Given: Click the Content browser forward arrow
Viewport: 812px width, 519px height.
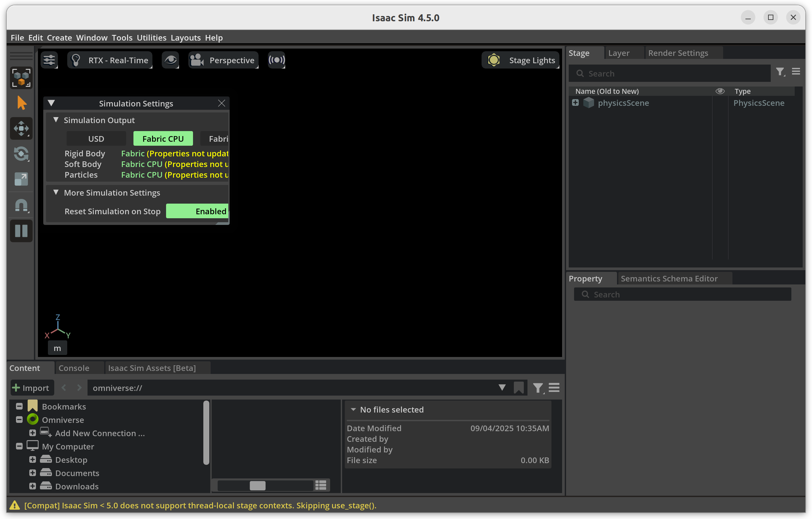Looking at the screenshot, I should (x=79, y=388).
